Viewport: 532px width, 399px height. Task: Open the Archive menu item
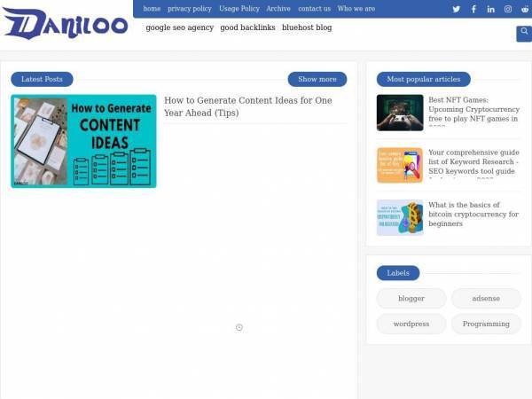278,9
